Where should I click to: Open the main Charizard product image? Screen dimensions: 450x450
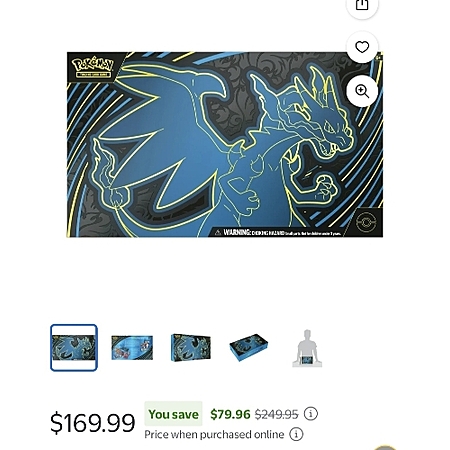[225, 144]
